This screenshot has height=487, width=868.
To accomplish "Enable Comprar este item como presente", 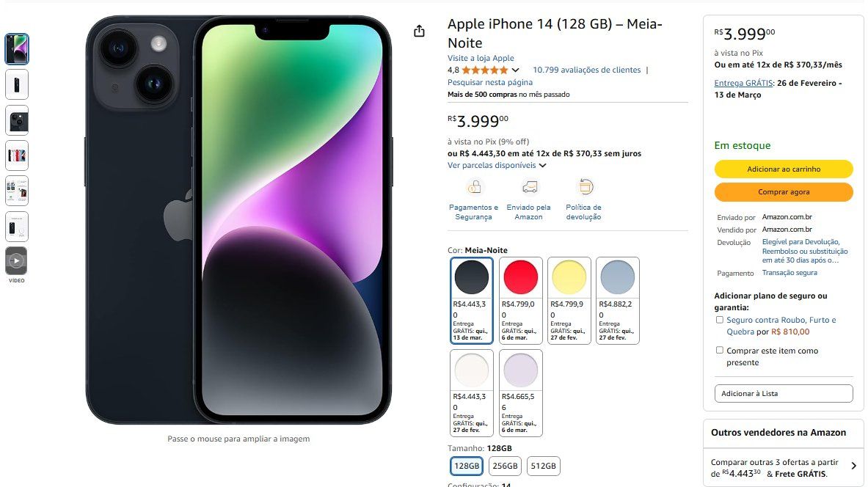I will (x=720, y=351).
